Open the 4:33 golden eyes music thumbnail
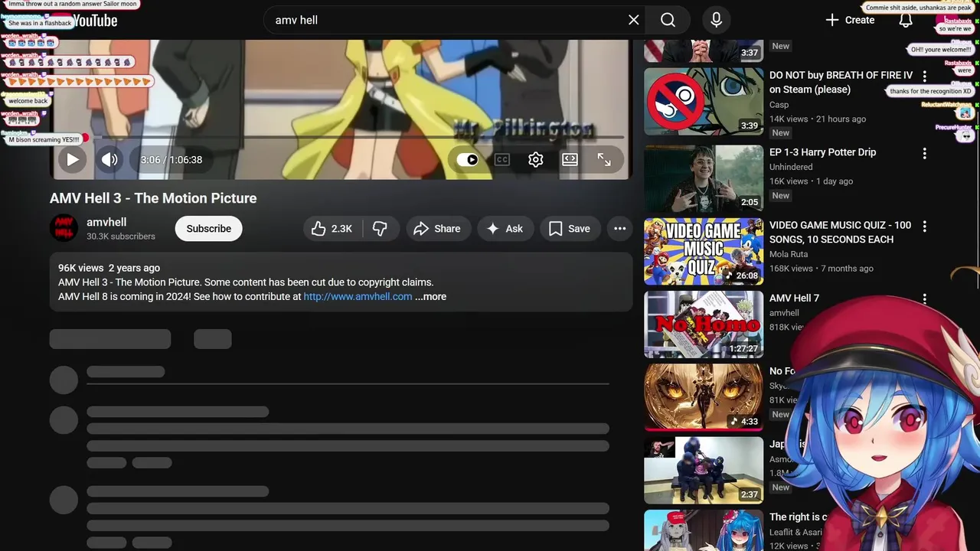The height and width of the screenshot is (551, 980). 704,397
